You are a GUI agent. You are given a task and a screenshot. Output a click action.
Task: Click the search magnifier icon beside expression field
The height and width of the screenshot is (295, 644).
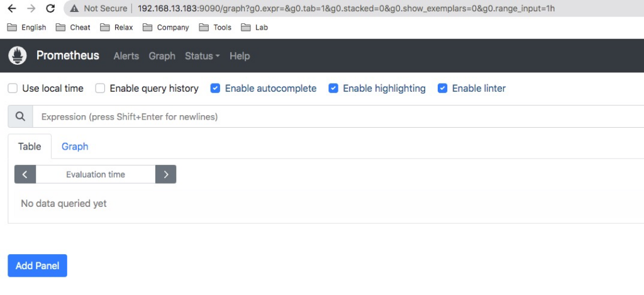[20, 117]
